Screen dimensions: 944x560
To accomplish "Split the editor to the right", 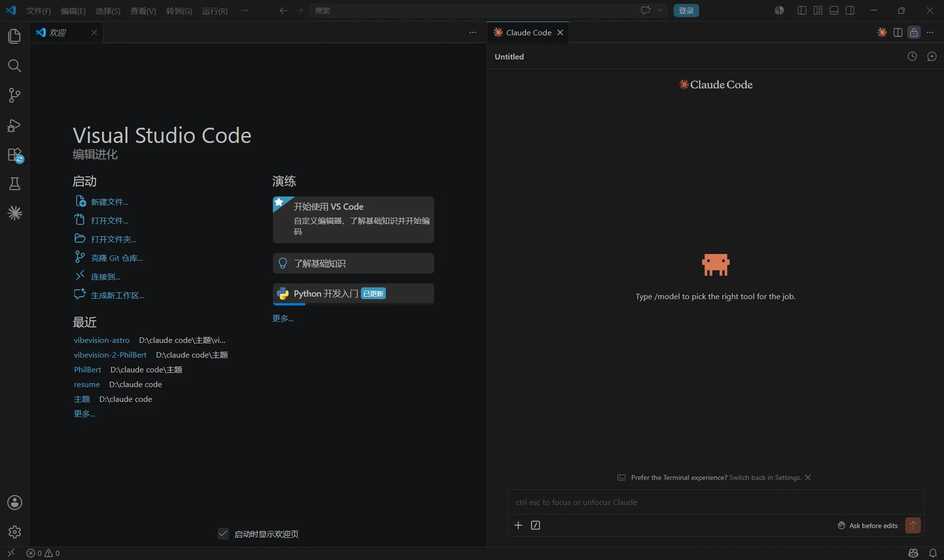I will pyautogui.click(x=898, y=32).
